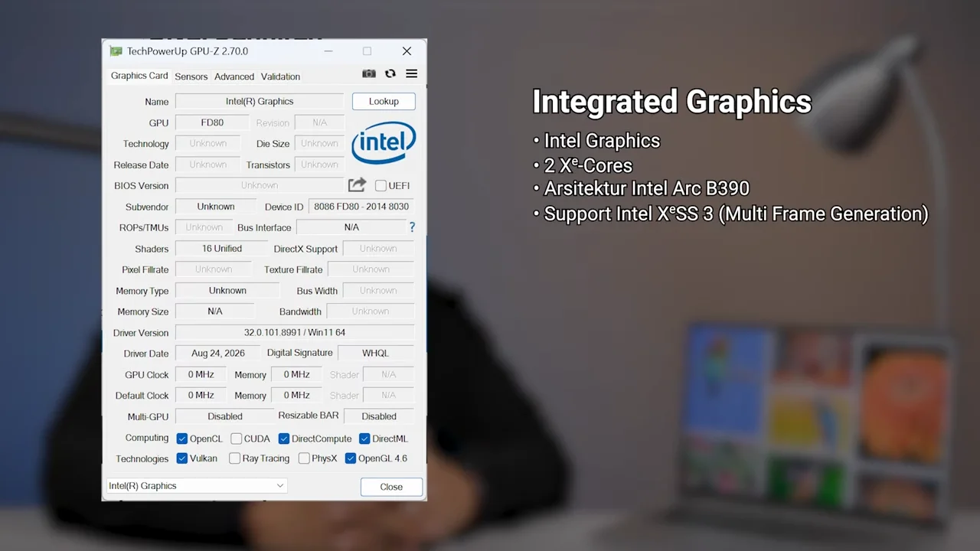Click the Multi-GPU Disabled field
This screenshot has height=551, width=980.
click(224, 416)
